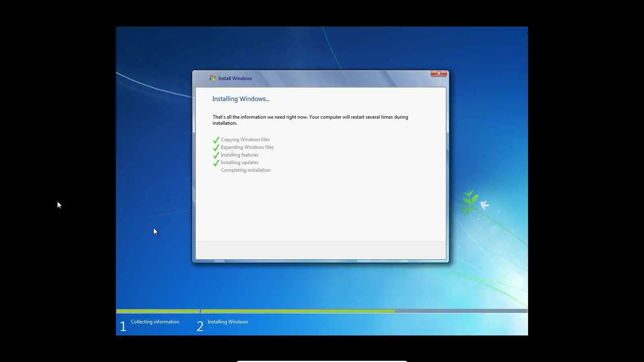Click the 'Installing features' step text
Viewport: 644px width, 362px height.
(x=239, y=155)
